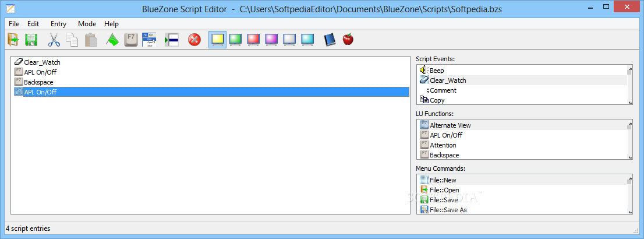
Task: Click the green flag toolbar icon
Action: (112, 40)
